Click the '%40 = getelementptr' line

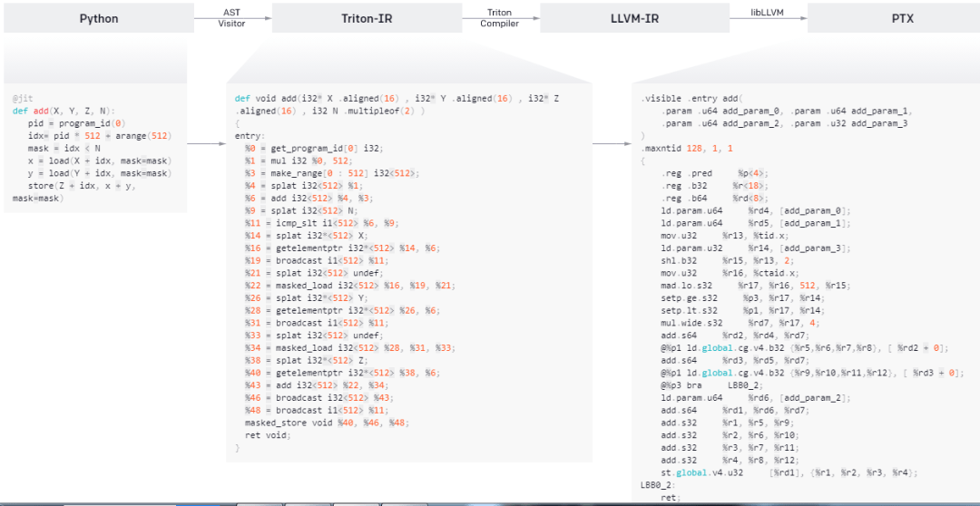[342, 373]
